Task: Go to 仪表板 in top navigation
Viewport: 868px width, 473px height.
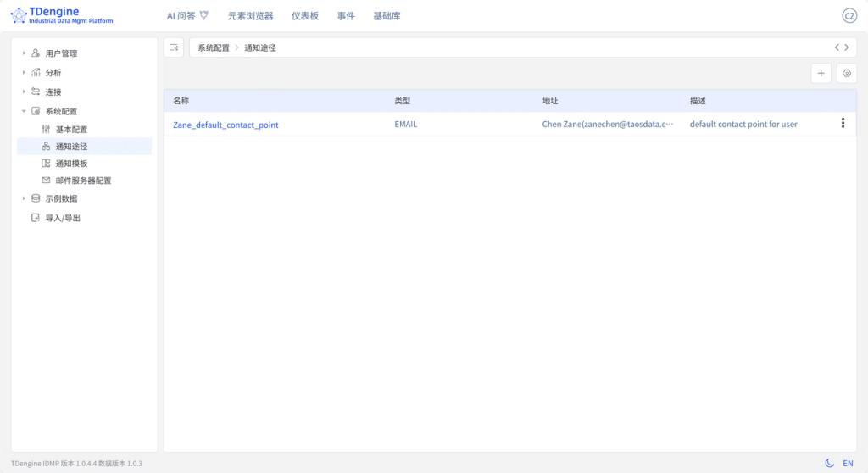Action: [305, 16]
